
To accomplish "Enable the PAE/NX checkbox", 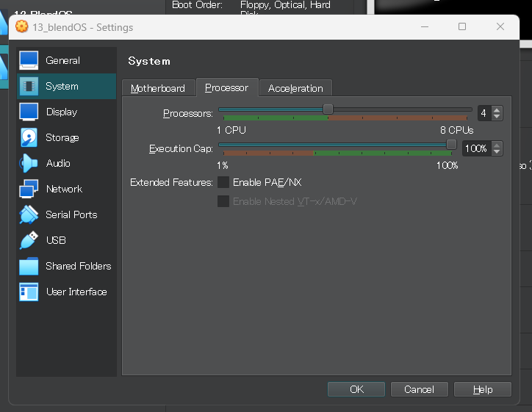I will click(223, 182).
